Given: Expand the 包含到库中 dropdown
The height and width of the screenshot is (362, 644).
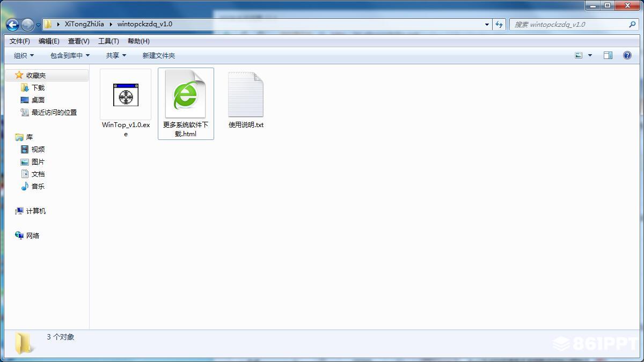Looking at the screenshot, I should click(x=70, y=55).
